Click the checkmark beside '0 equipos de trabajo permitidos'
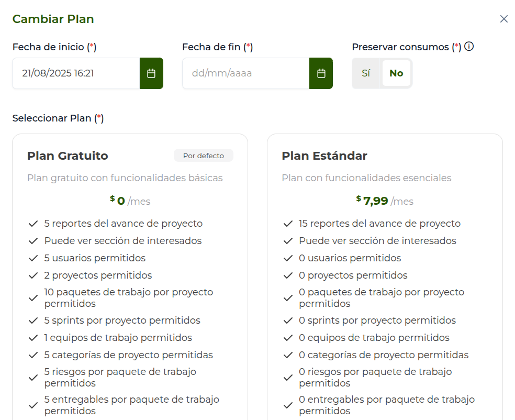Screen dimensions: 515x420 [288, 338]
